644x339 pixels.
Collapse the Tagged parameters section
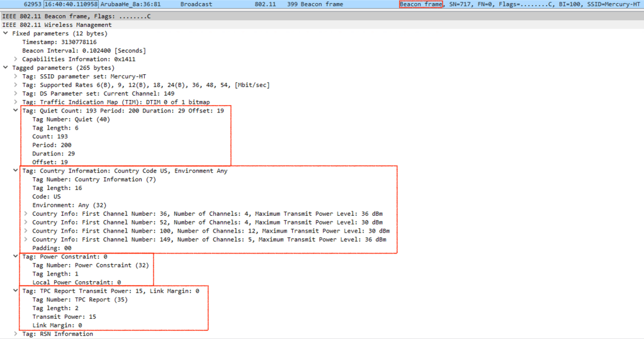click(x=6, y=67)
